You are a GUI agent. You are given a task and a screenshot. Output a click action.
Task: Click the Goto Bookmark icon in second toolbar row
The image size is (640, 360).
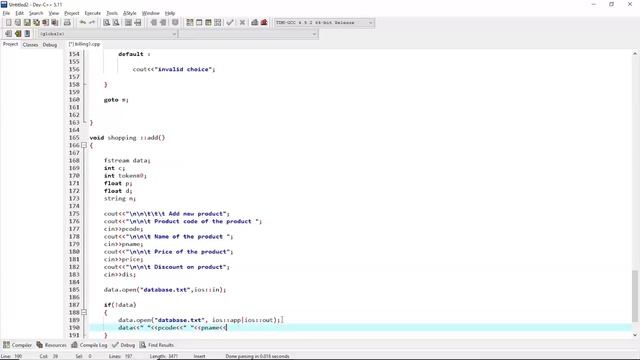(x=27, y=33)
